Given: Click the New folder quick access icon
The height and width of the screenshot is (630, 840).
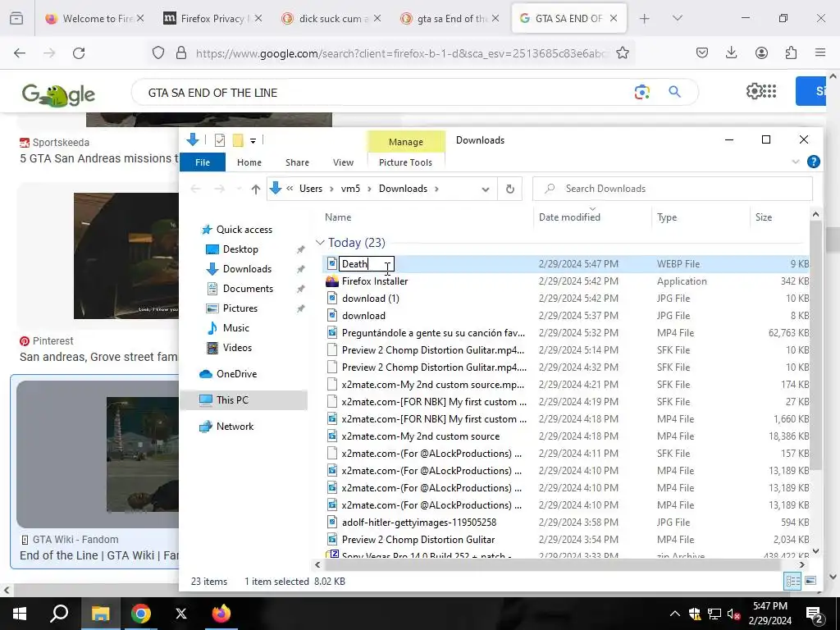Looking at the screenshot, I should pos(238,140).
